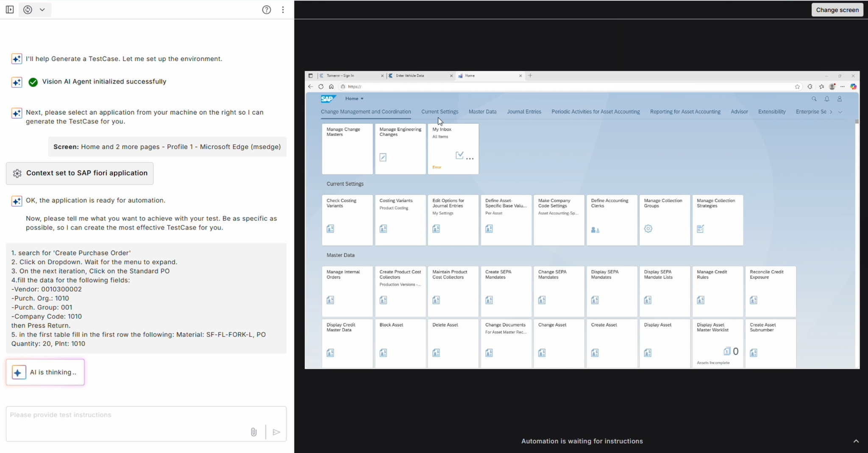Image resolution: width=868 pixels, height=453 pixels.
Task: Switch to the Master Data section tab
Action: pyautogui.click(x=482, y=111)
